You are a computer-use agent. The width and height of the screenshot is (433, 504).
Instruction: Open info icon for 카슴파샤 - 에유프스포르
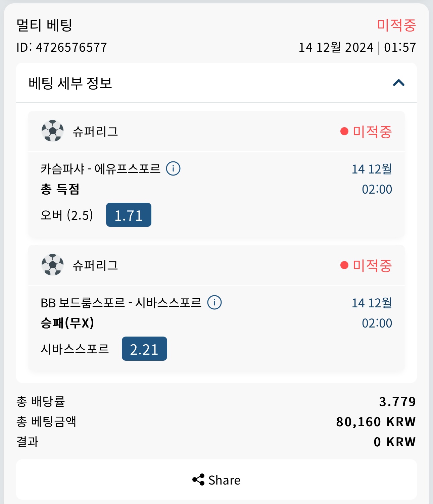coord(173,168)
